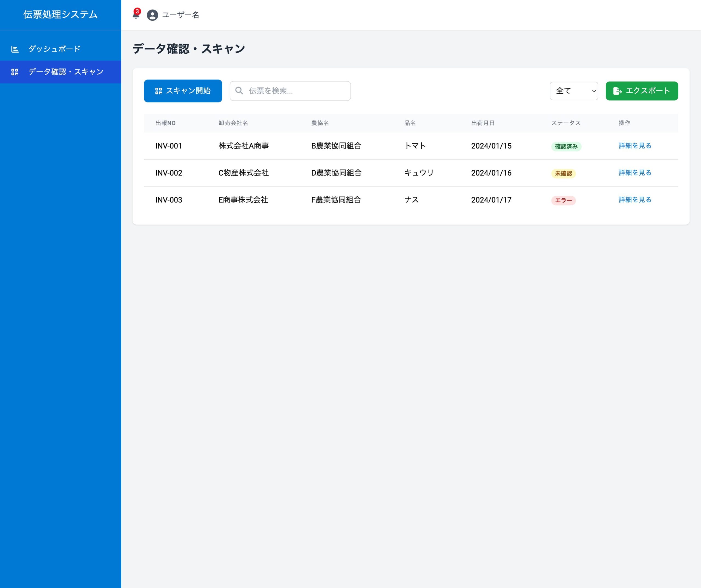Select the INV-003 cell
The height and width of the screenshot is (588, 701).
coord(169,200)
